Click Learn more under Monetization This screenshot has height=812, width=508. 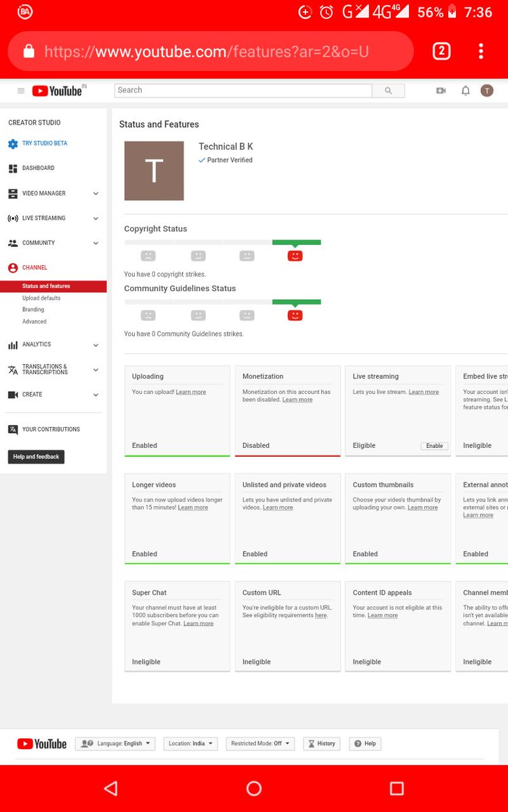[x=297, y=400]
